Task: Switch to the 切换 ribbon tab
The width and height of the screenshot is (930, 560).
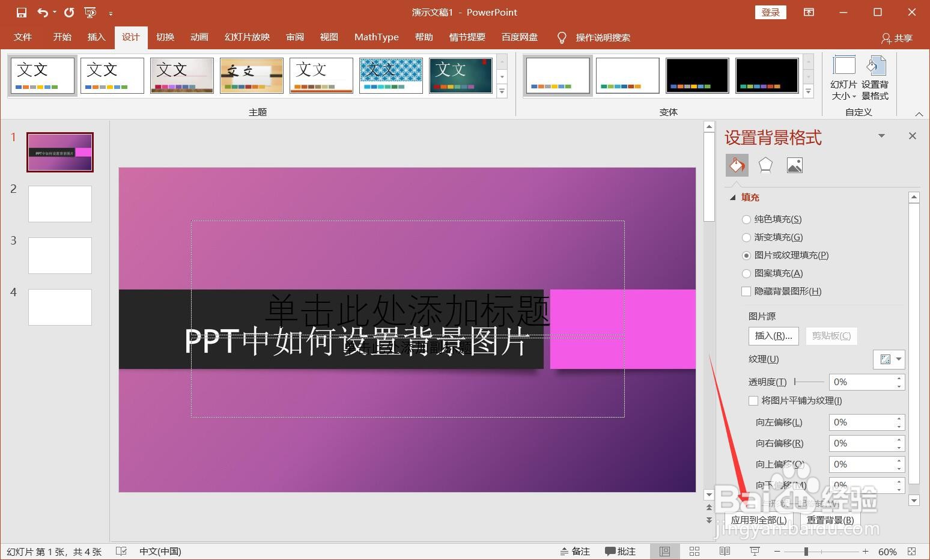Action: click(165, 37)
